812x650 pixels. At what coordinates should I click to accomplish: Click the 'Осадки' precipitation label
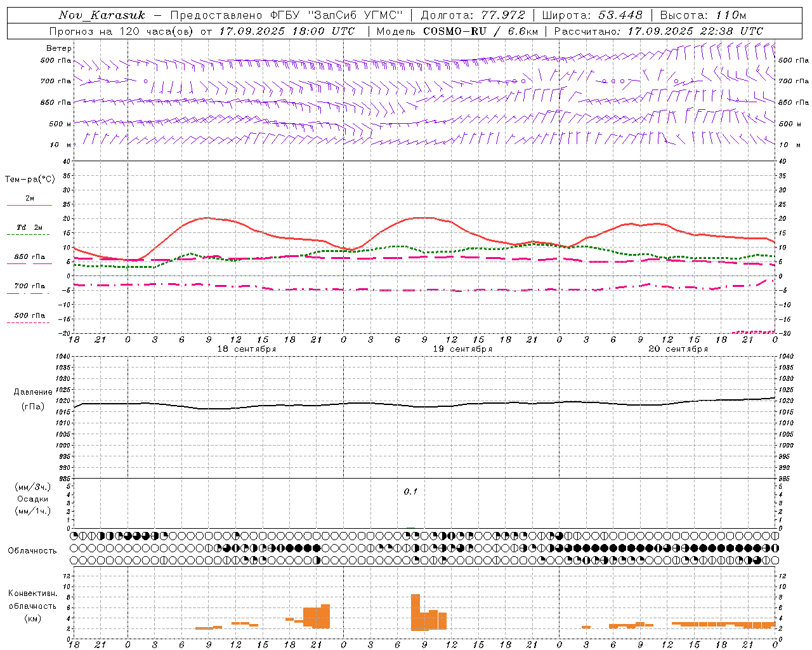click(33, 499)
